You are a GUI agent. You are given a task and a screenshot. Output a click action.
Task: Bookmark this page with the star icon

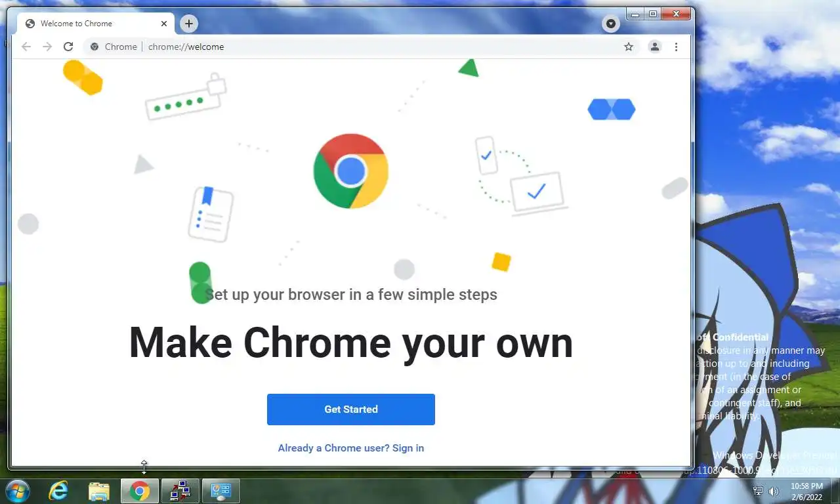(629, 47)
